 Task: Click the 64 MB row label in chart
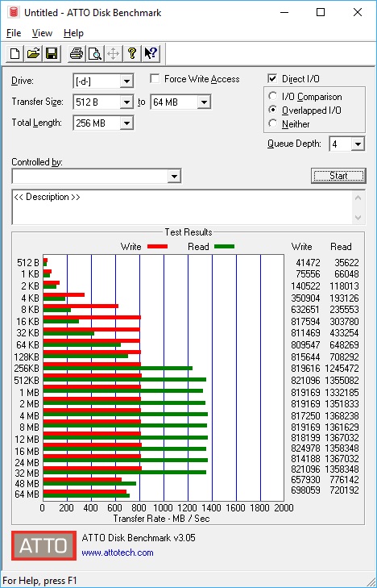click(x=27, y=494)
